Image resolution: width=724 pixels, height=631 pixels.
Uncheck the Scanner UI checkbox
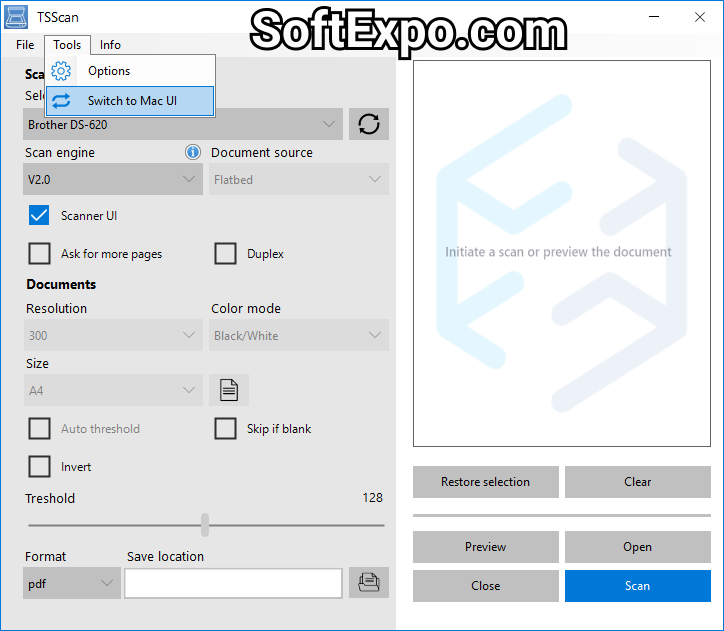pos(39,216)
